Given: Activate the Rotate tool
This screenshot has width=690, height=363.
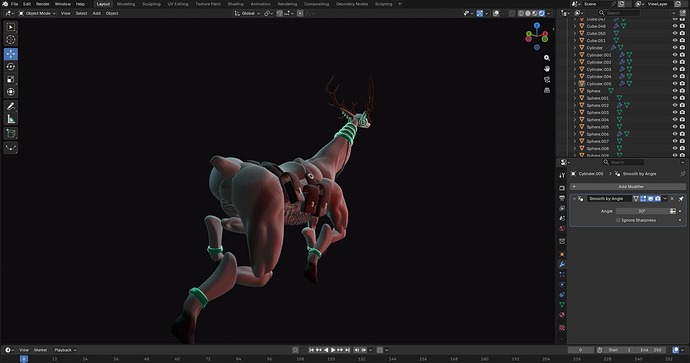Looking at the screenshot, I should [11, 66].
